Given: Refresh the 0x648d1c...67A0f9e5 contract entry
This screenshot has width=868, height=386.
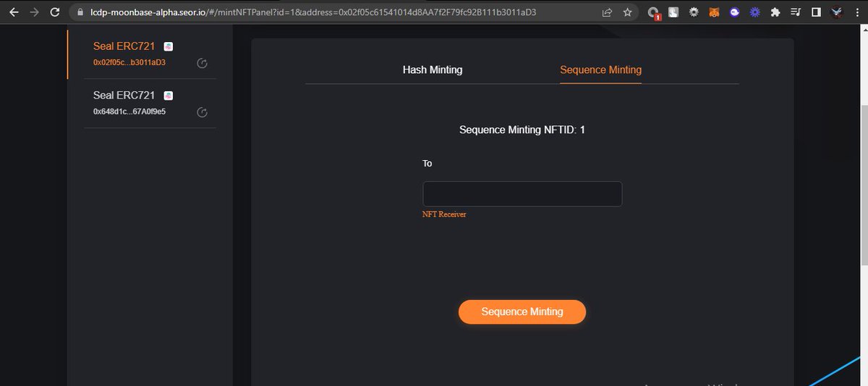Looking at the screenshot, I should 203,112.
